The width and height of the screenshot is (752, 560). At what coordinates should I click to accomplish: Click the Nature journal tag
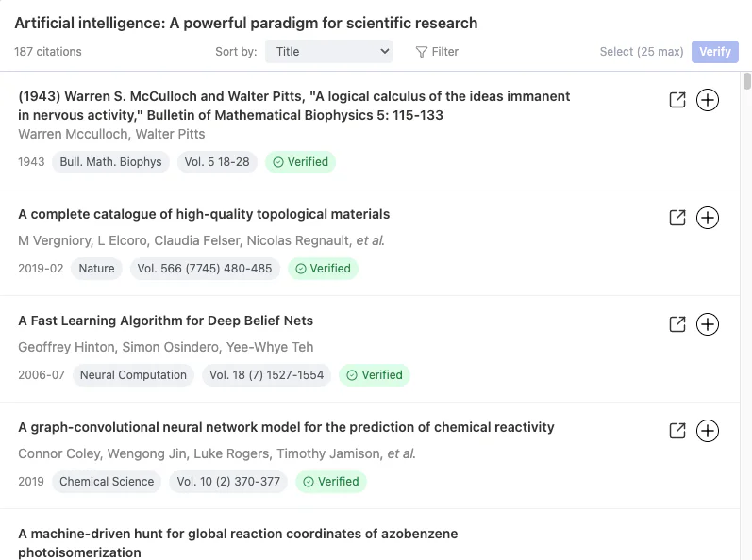(96, 269)
